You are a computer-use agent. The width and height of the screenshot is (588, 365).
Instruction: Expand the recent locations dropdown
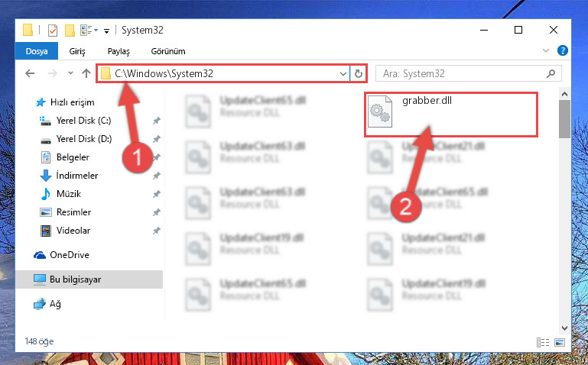[x=70, y=73]
